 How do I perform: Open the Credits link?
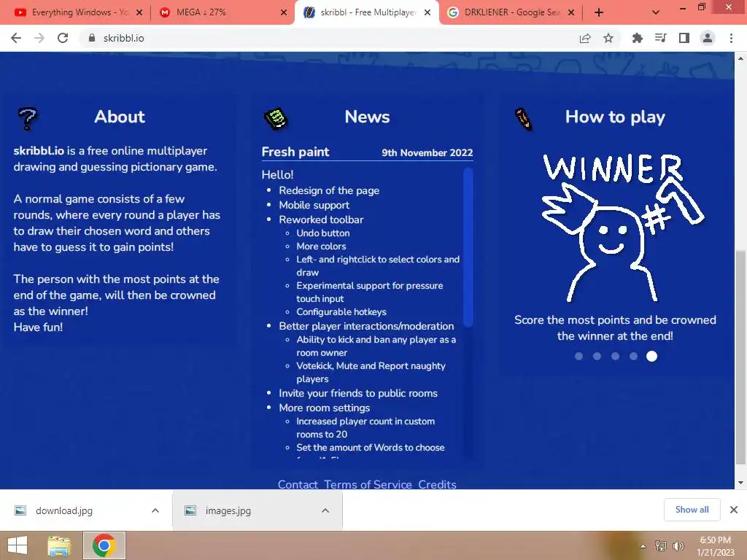[x=438, y=484]
